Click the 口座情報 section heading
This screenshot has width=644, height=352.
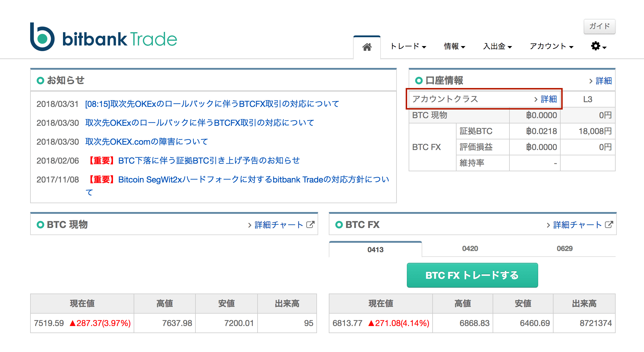(x=444, y=81)
